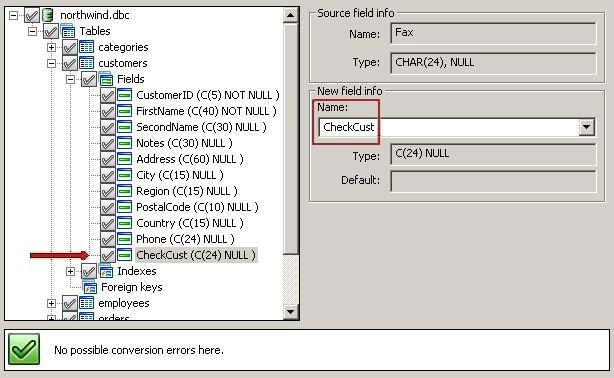
Task: Click the Default value field
Action: point(493,181)
